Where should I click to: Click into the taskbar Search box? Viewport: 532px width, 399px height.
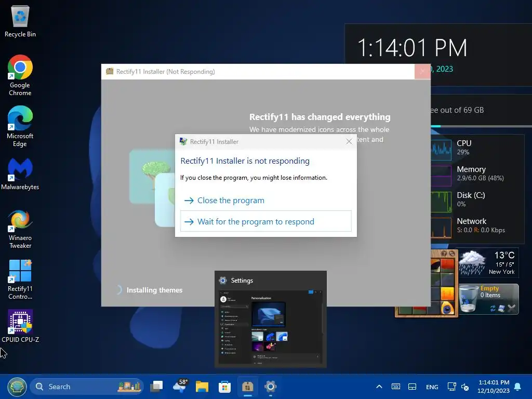point(87,387)
